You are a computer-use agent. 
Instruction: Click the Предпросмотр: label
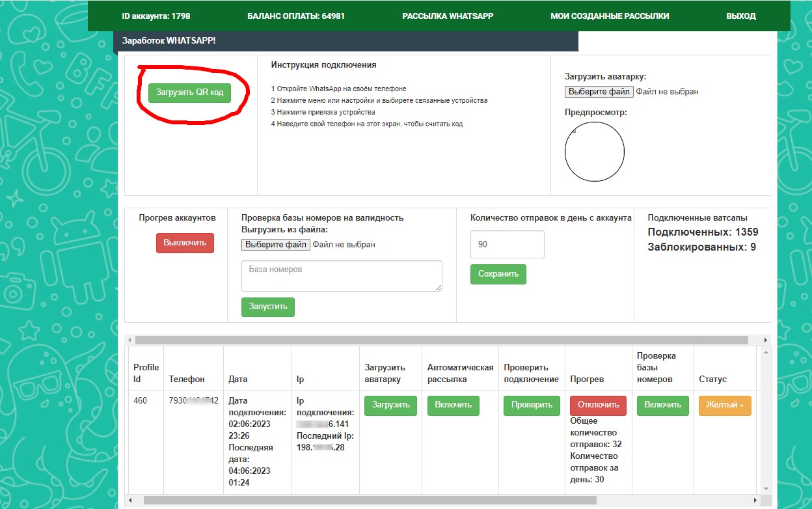click(x=596, y=113)
